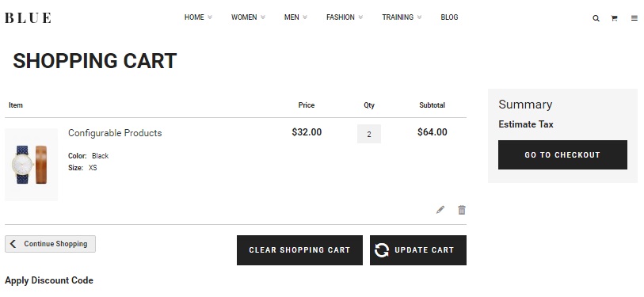
Task: Expand the Apply Discount Code section
Action: coord(49,280)
